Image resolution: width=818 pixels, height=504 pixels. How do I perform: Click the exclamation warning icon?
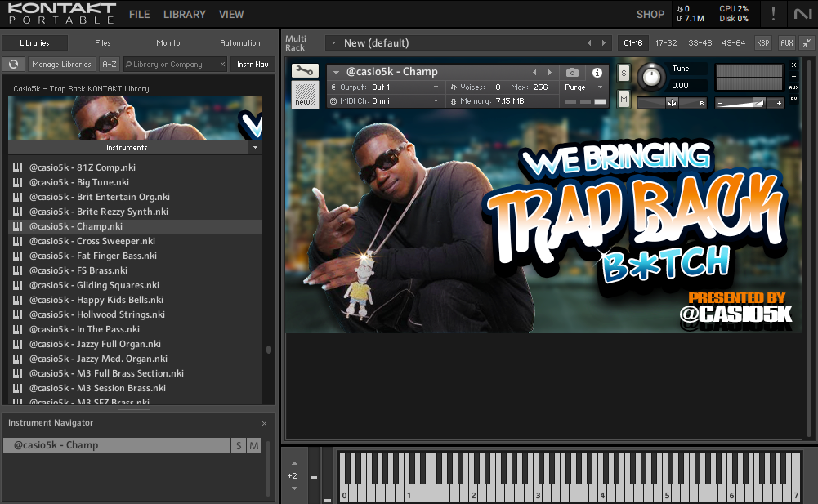coord(773,14)
